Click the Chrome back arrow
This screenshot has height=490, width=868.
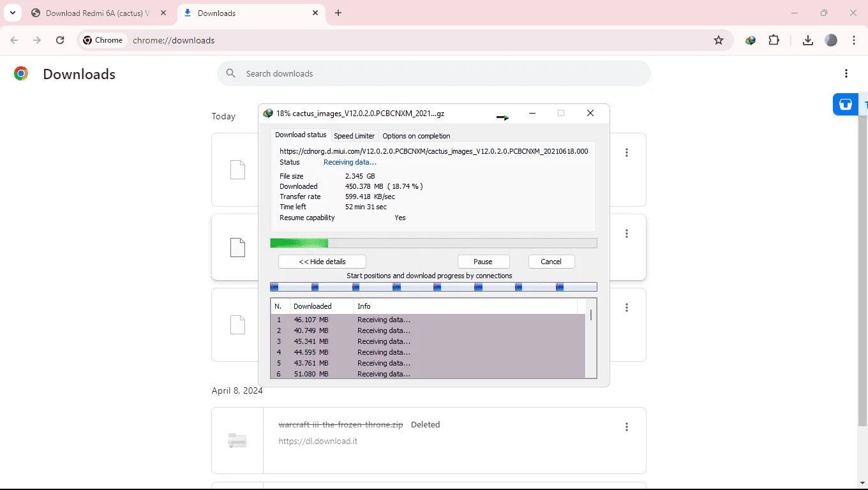[14, 40]
